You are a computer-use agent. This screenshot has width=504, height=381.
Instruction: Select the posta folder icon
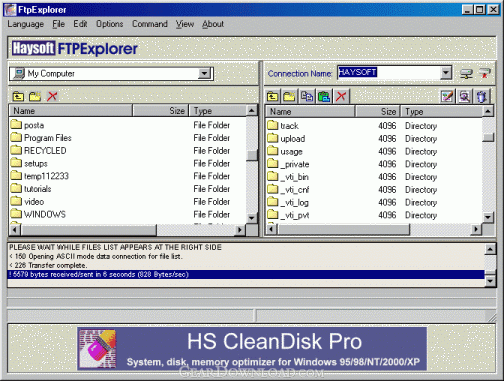click(16, 125)
